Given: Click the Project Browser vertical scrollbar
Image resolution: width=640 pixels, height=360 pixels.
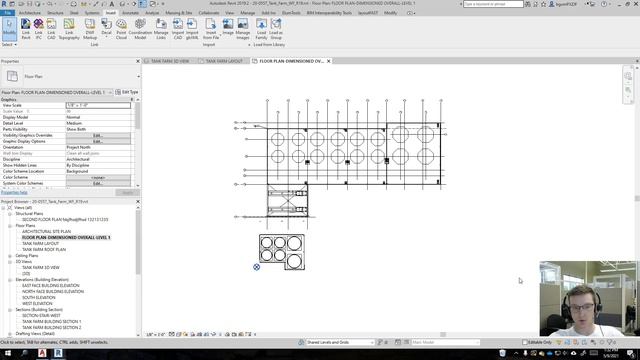Looking at the screenshot, I should point(138,243).
